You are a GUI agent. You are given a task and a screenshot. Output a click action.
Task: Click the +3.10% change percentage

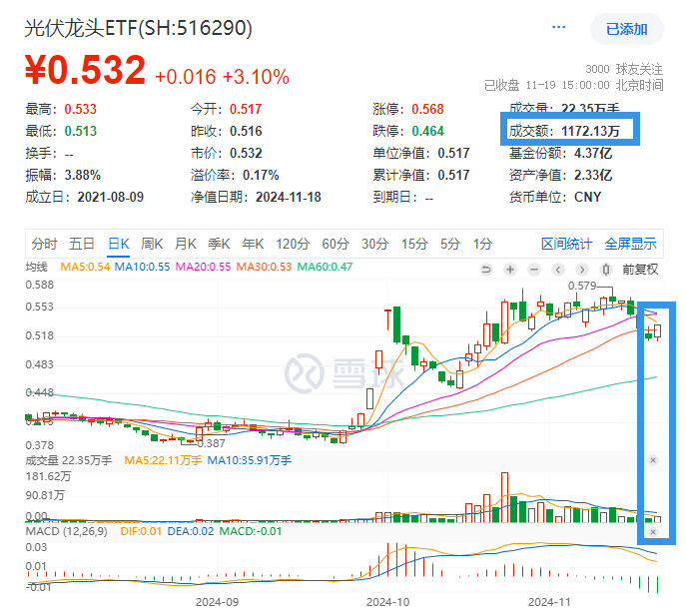click(256, 77)
